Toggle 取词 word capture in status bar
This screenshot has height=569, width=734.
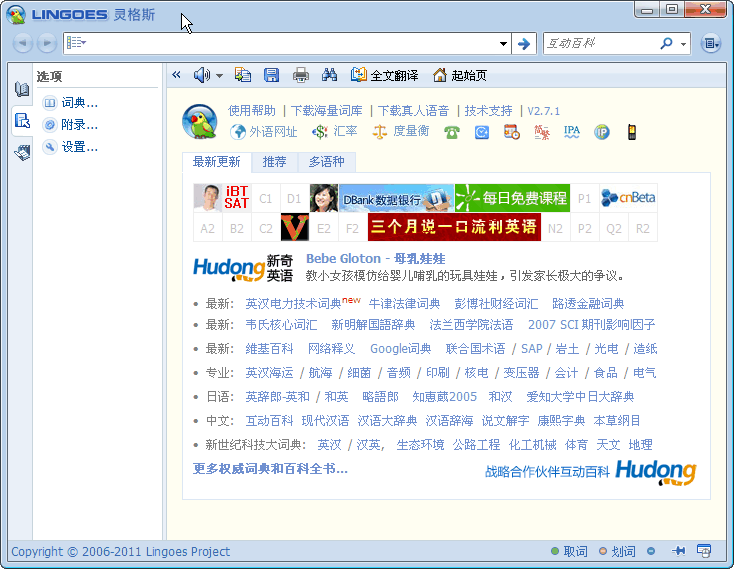point(569,551)
